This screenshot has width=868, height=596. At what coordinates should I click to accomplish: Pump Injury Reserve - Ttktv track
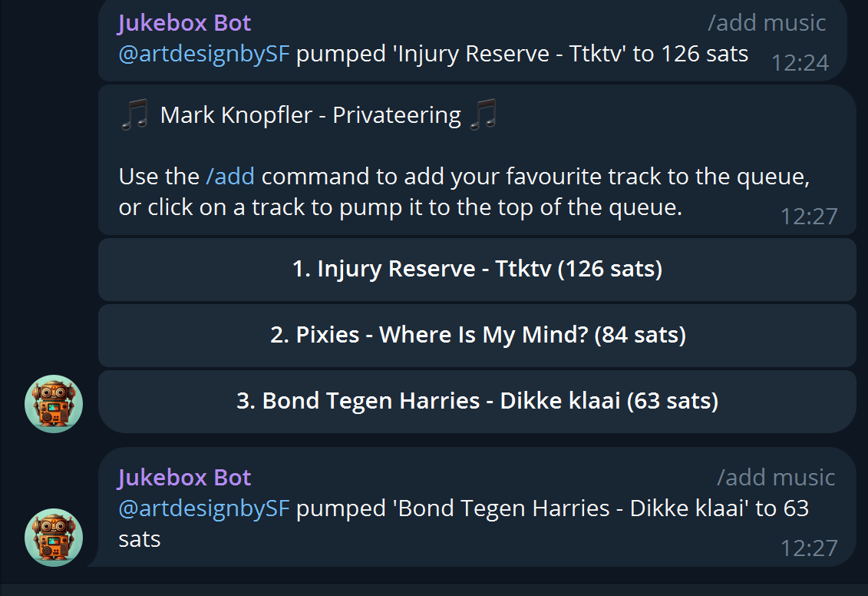coord(477,269)
